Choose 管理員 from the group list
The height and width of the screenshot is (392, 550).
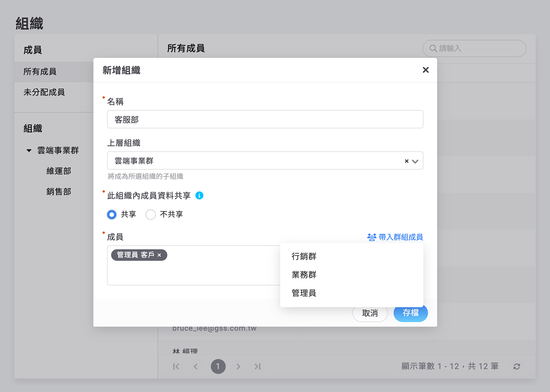pos(304,293)
